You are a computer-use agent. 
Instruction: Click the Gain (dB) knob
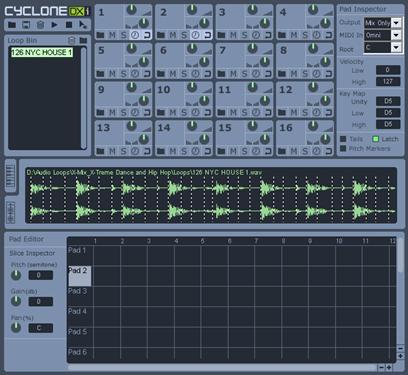click(x=16, y=301)
